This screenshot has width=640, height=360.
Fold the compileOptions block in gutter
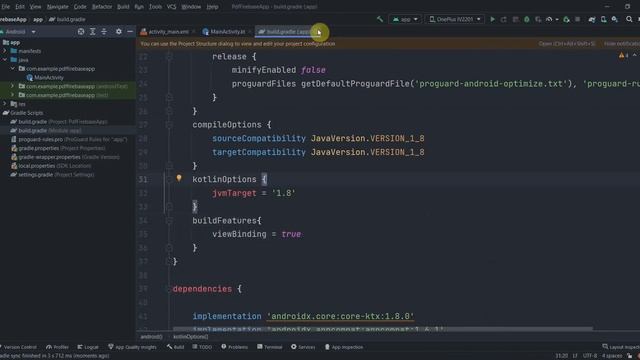tap(169, 124)
